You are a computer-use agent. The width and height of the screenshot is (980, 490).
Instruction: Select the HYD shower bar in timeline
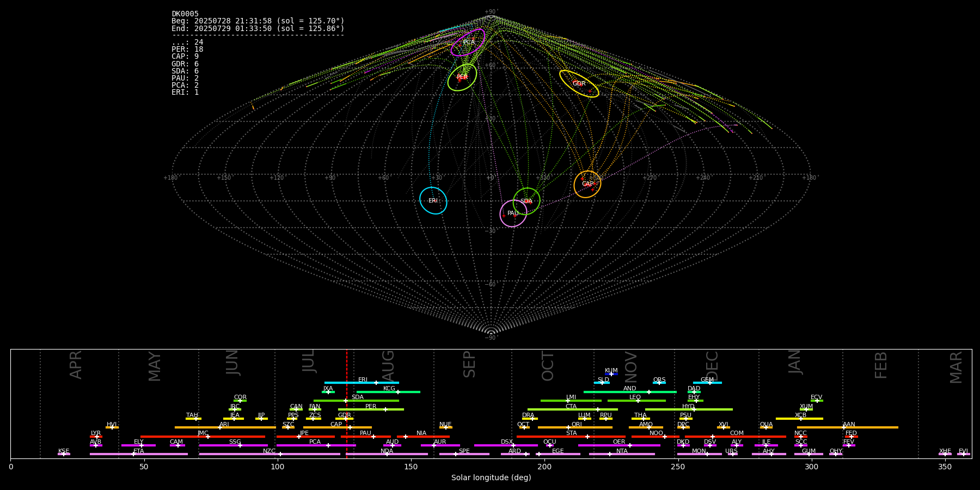(689, 409)
